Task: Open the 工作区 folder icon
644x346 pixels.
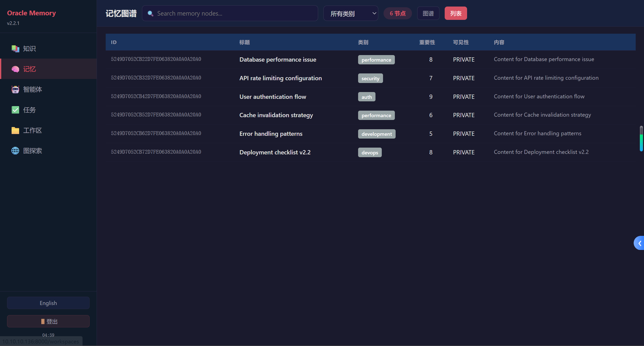Action: pos(15,130)
